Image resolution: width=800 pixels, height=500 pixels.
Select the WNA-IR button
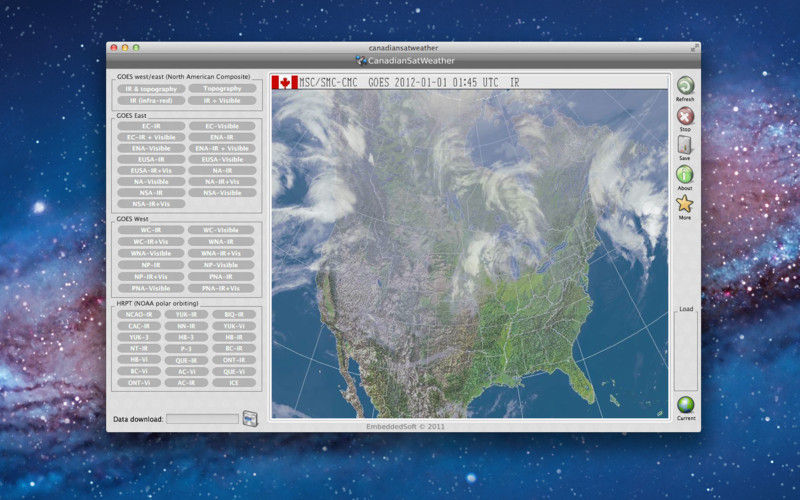coord(221,242)
